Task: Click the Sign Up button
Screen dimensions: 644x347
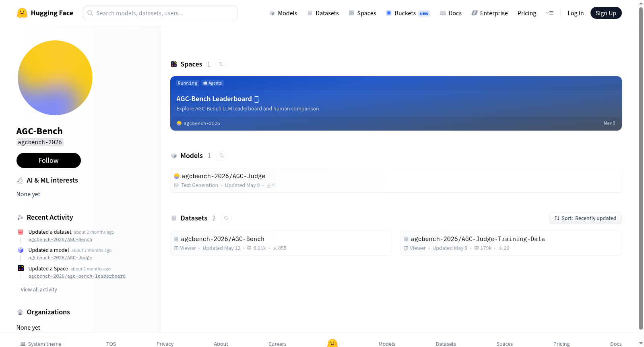Action: 606,13
